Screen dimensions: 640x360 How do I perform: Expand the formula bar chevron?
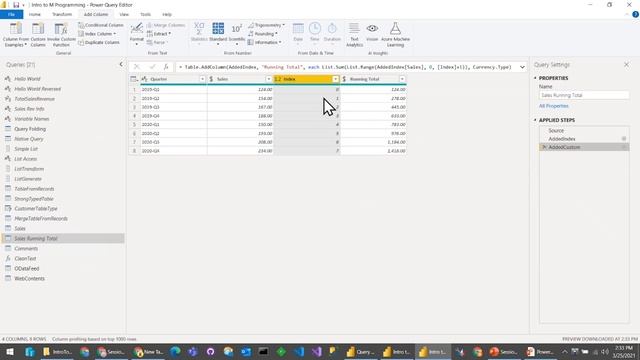(x=522, y=67)
